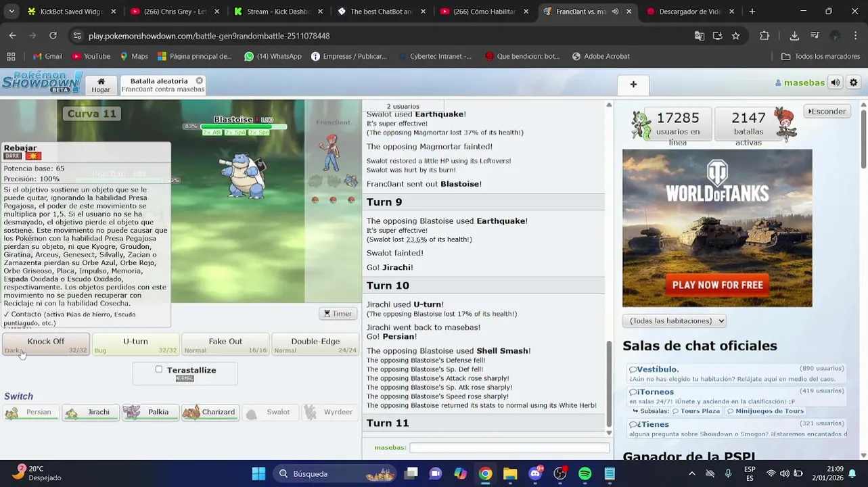Mute sound with the speaker icon beside masebas

click(x=836, y=83)
